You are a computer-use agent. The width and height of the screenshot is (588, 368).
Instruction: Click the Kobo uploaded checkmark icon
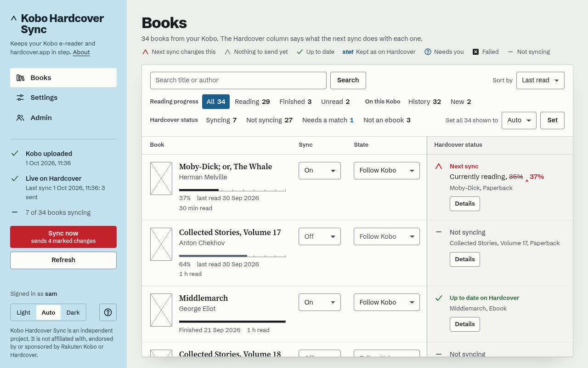pos(15,153)
